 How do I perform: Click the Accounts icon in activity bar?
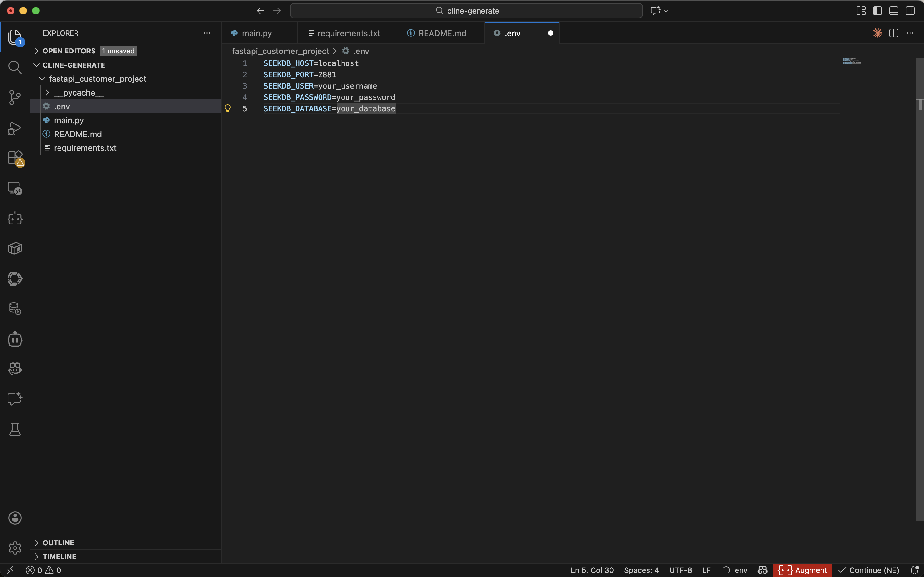pos(14,518)
